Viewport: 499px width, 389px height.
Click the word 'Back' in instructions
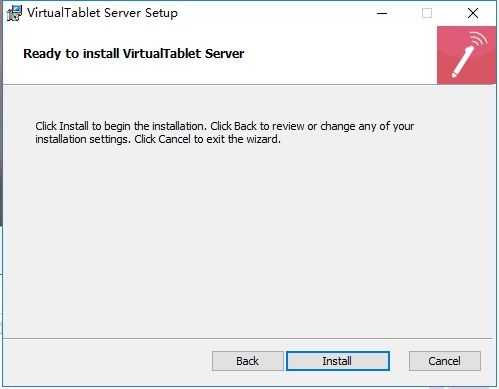[245, 126]
